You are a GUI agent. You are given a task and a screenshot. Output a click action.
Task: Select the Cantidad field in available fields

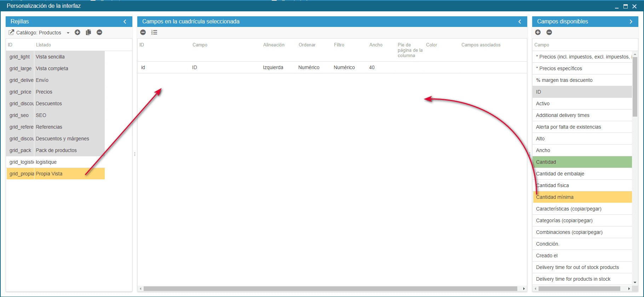[582, 162]
